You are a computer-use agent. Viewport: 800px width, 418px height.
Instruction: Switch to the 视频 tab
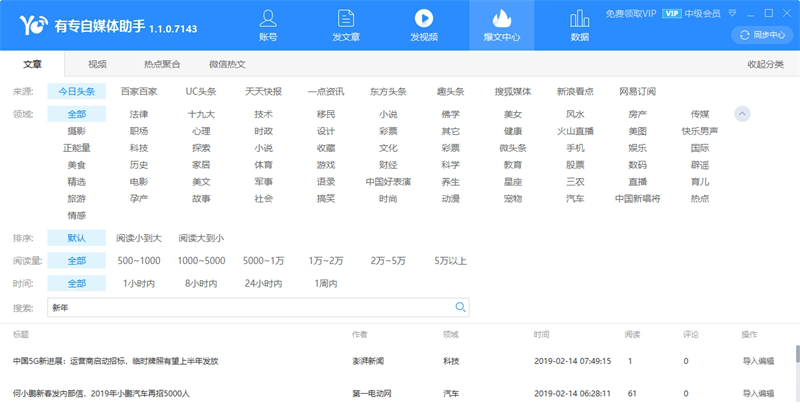(x=97, y=64)
